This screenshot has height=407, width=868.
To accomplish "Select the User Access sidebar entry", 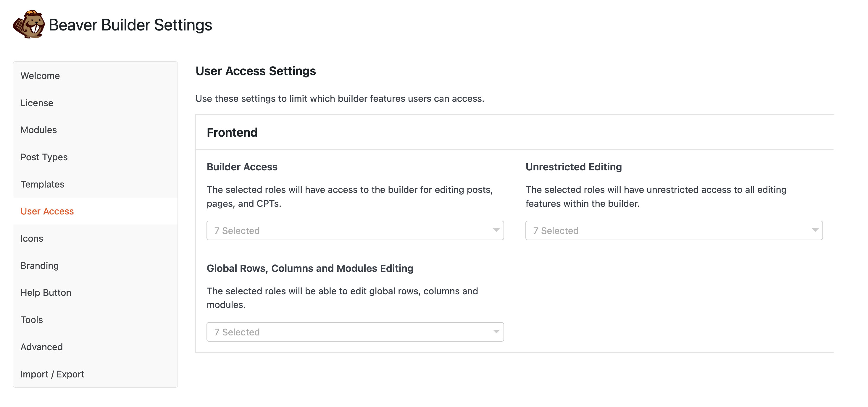I will pos(47,211).
